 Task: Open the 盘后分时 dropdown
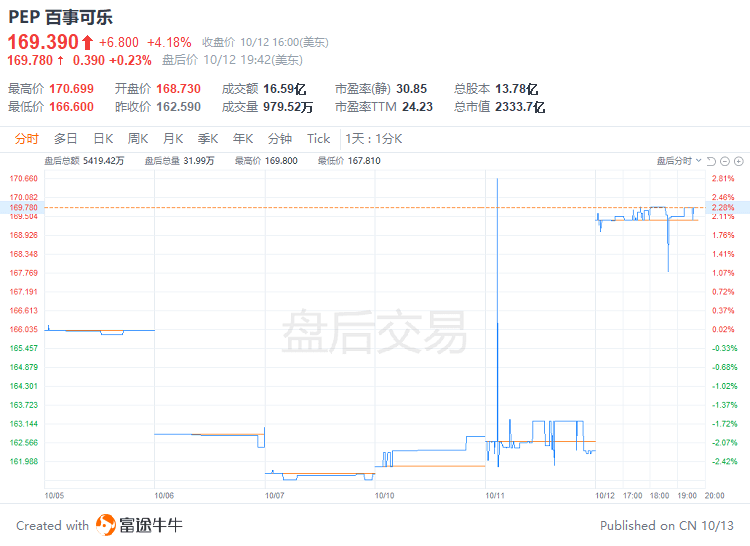(x=679, y=161)
